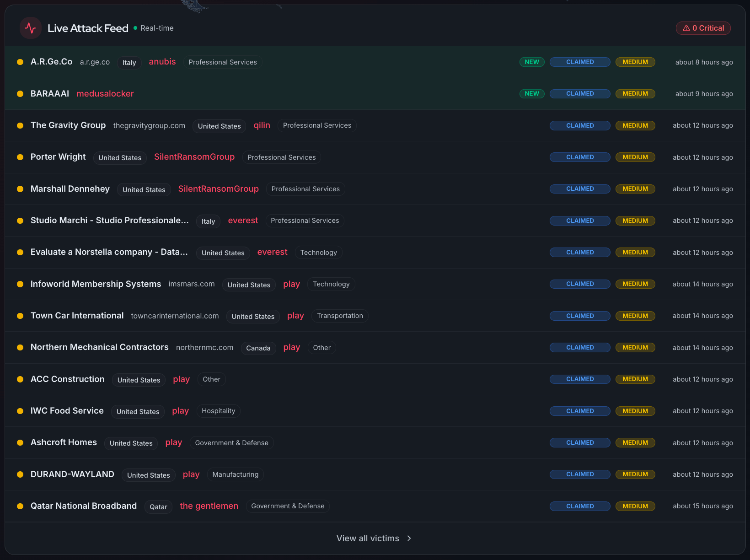750x560 pixels.
Task: Click the towncarinternational.com domain text
Action: click(x=175, y=316)
